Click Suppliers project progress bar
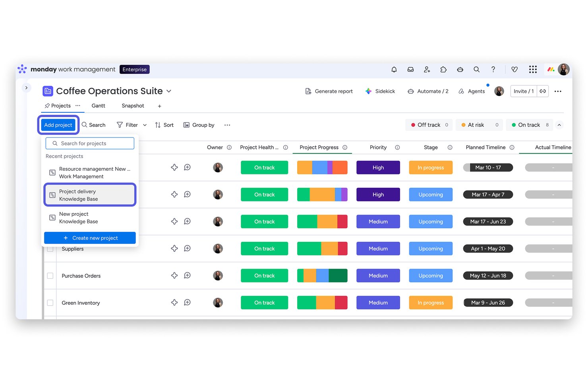Screen dimensions: 588x392 pos(322,249)
